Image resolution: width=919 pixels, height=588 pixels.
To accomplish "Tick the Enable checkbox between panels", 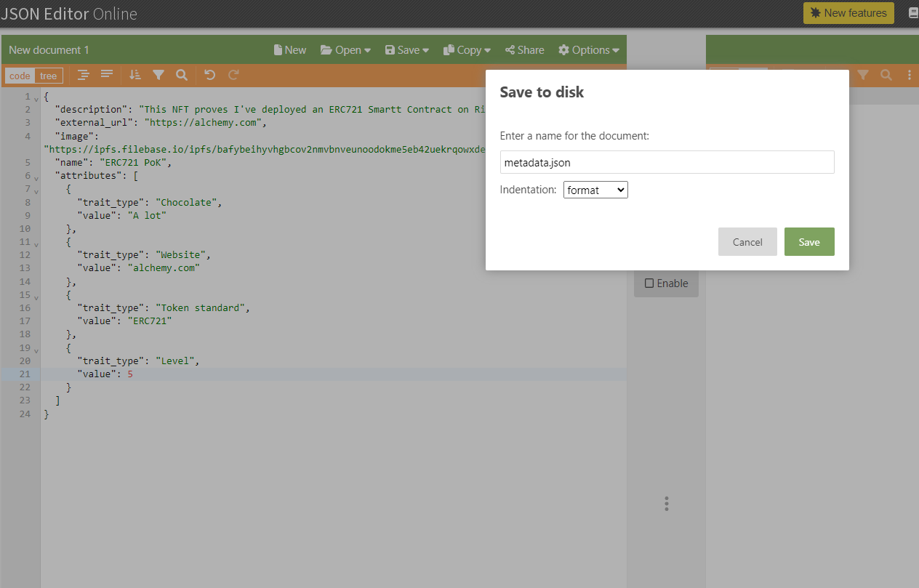I will [x=649, y=283].
